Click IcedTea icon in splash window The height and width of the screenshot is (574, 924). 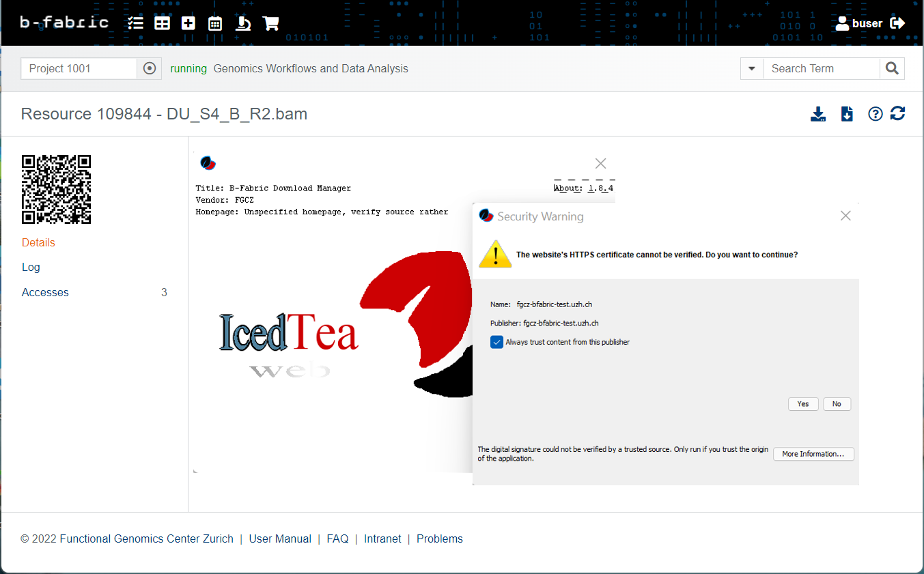coord(208,163)
